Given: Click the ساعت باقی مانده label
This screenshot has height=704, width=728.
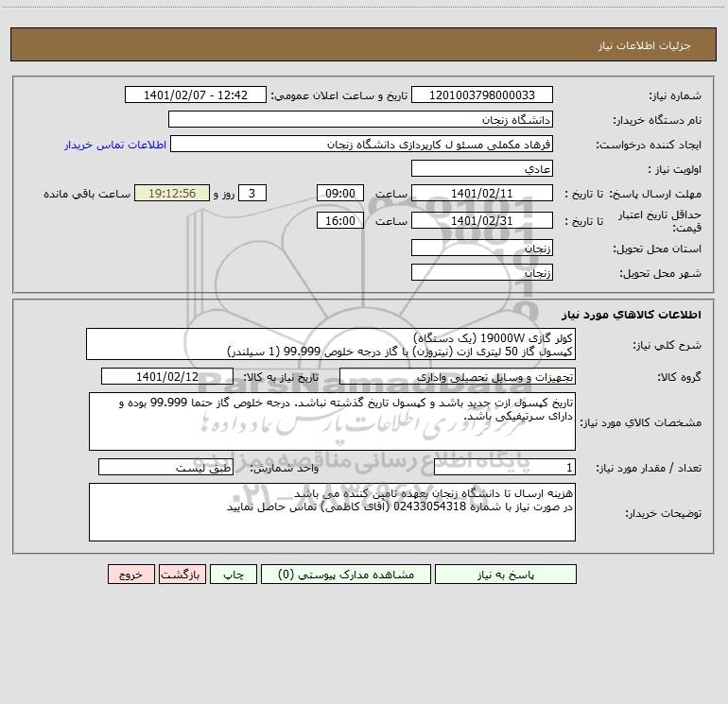Looking at the screenshot, I should tap(87, 194).
